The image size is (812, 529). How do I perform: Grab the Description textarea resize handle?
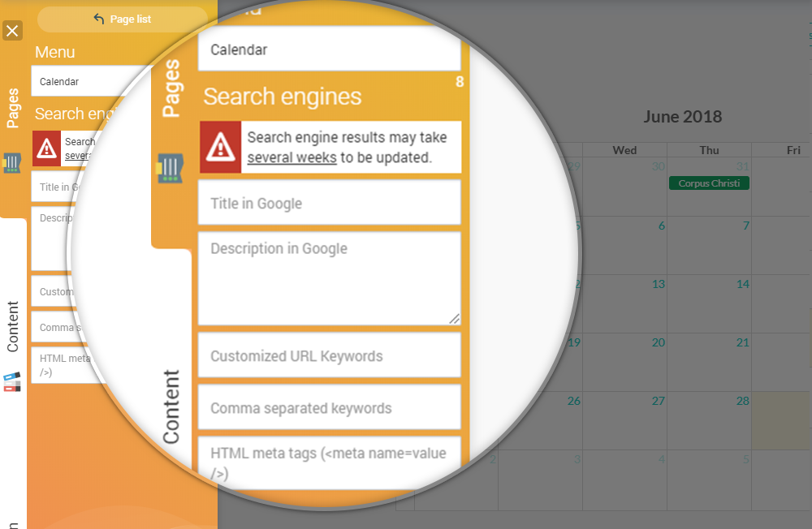(x=454, y=319)
